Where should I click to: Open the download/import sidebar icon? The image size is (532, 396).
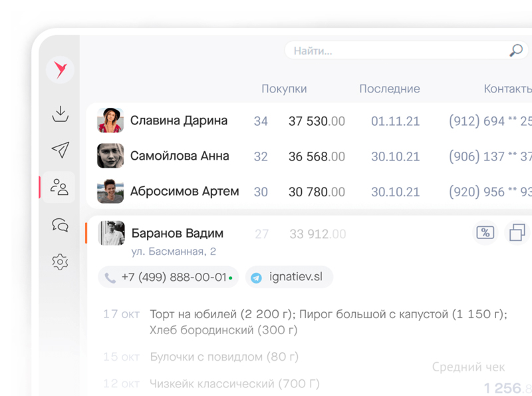61,114
